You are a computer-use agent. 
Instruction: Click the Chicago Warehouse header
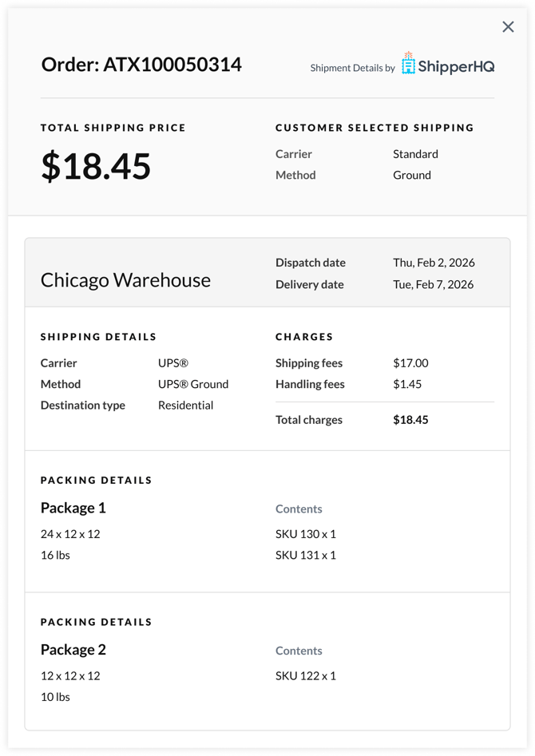pos(125,279)
